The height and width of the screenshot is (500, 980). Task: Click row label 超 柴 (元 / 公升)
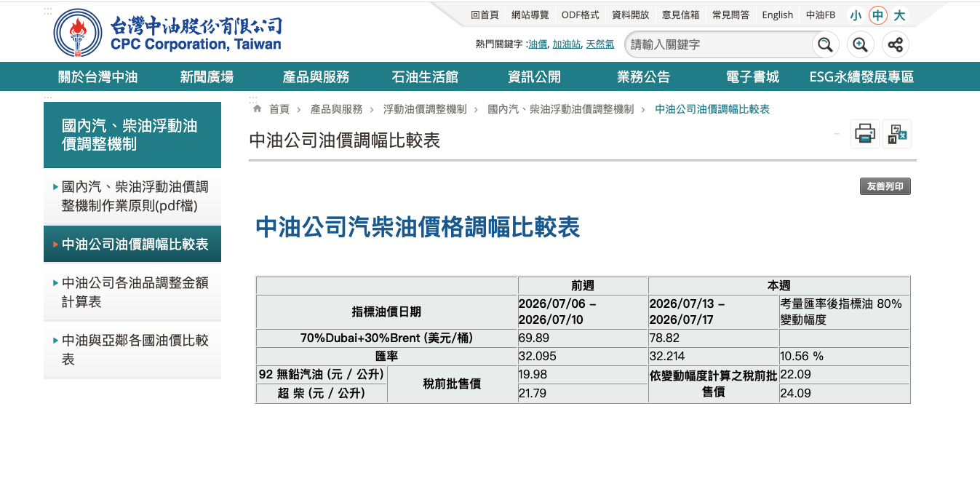322,394
